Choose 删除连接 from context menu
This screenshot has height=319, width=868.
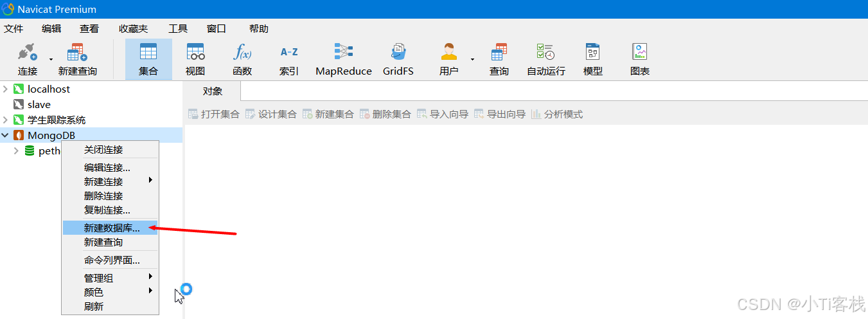[x=110, y=196]
